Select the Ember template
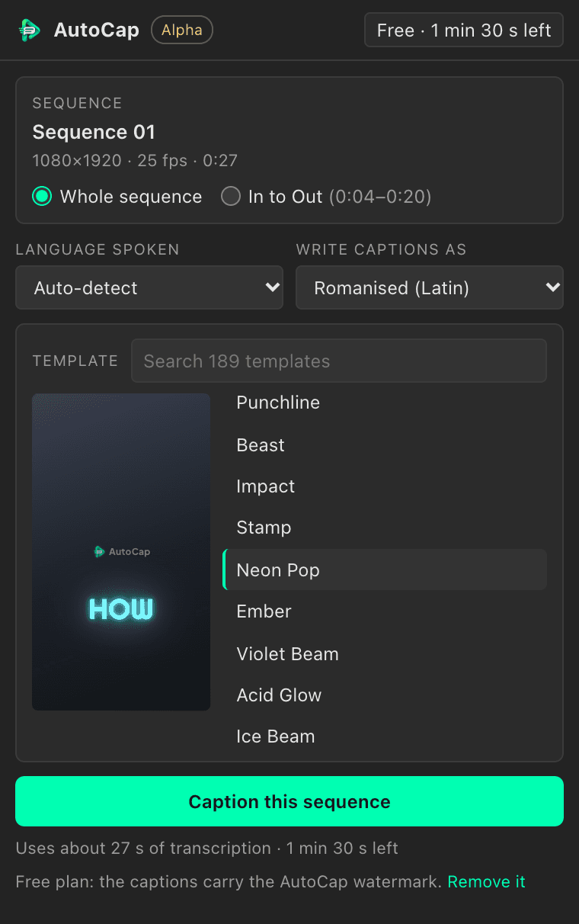The image size is (579, 924). point(385,611)
